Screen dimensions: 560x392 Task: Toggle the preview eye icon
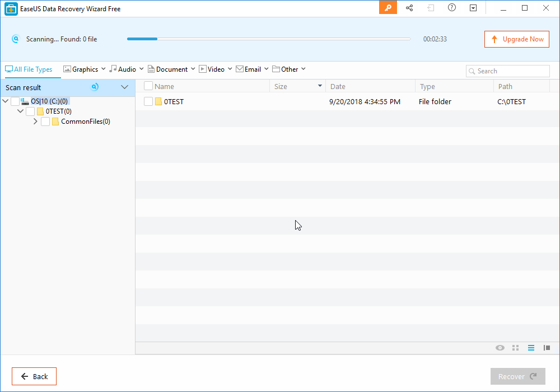pos(500,348)
